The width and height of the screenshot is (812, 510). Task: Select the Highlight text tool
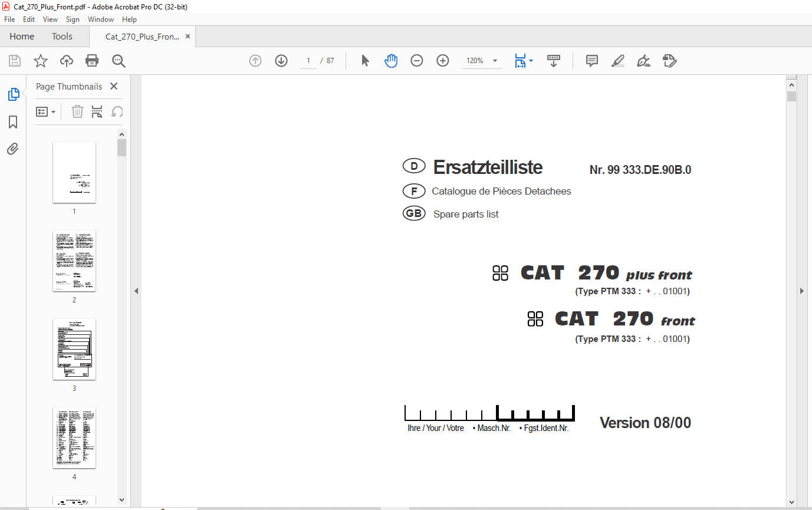[x=617, y=61]
